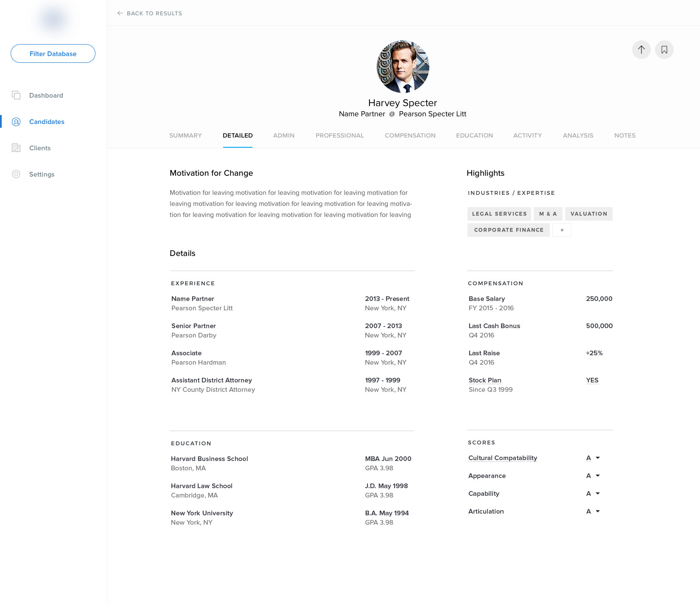Open Dashboard from the sidebar

[x=46, y=96]
